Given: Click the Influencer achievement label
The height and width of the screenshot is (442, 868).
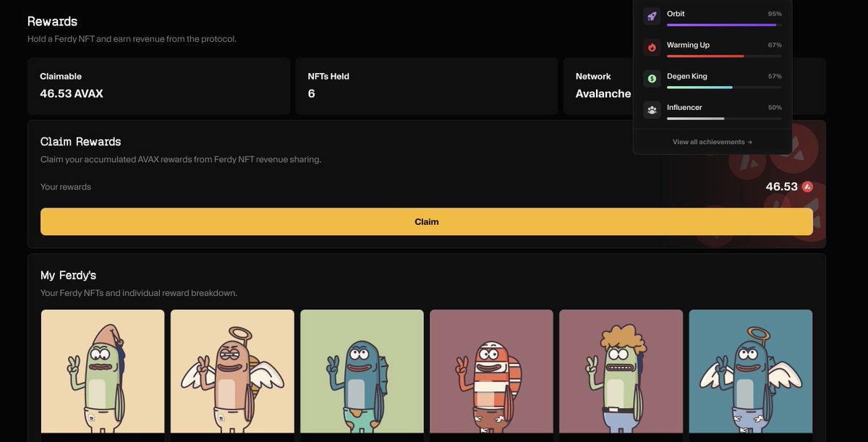Looking at the screenshot, I should [x=684, y=107].
